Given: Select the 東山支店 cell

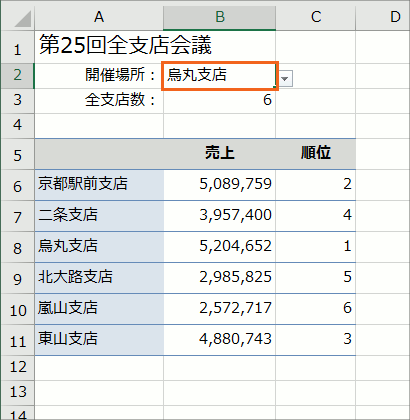Looking at the screenshot, I should pyautogui.click(x=99, y=340).
